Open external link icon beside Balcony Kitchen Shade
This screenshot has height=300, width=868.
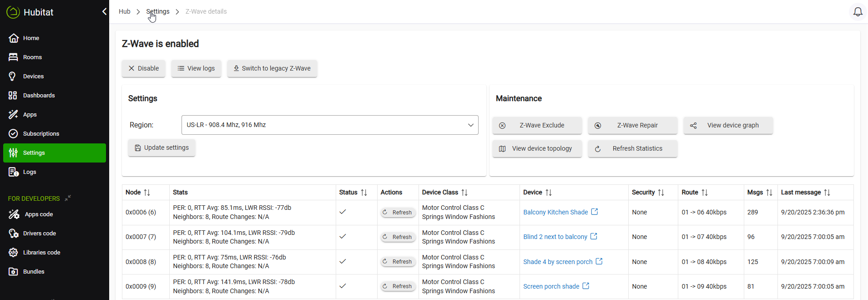pyautogui.click(x=595, y=212)
